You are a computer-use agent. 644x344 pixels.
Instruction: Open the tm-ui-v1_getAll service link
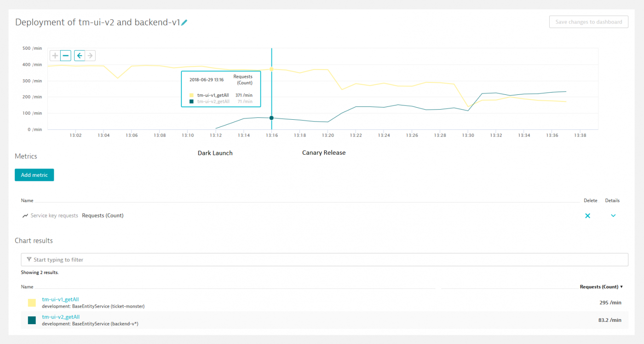coord(60,299)
